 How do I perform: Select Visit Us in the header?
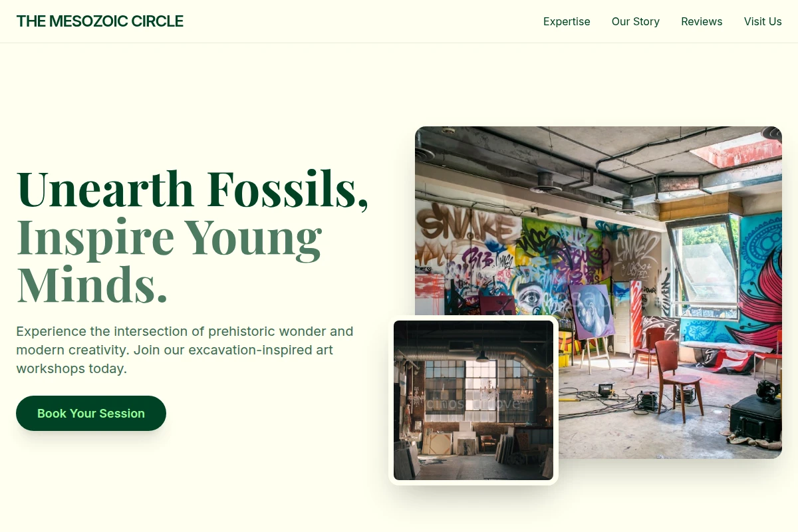click(x=763, y=21)
